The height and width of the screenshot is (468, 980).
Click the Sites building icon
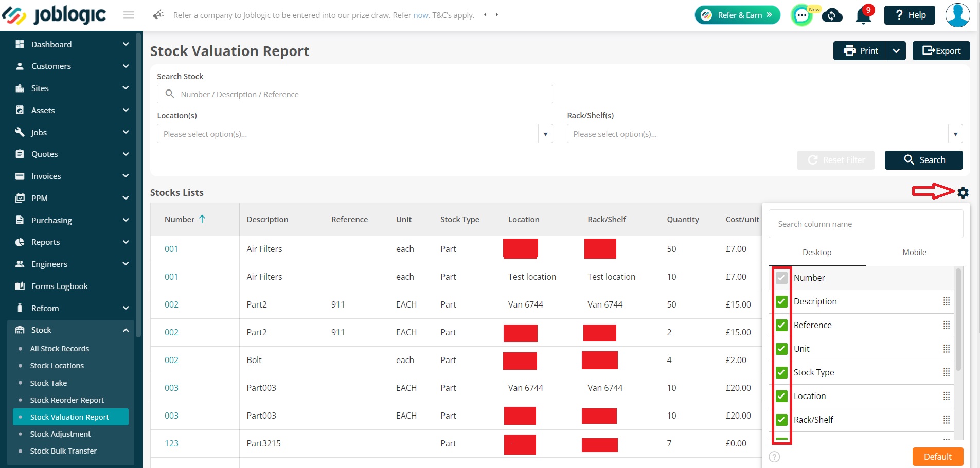point(20,88)
